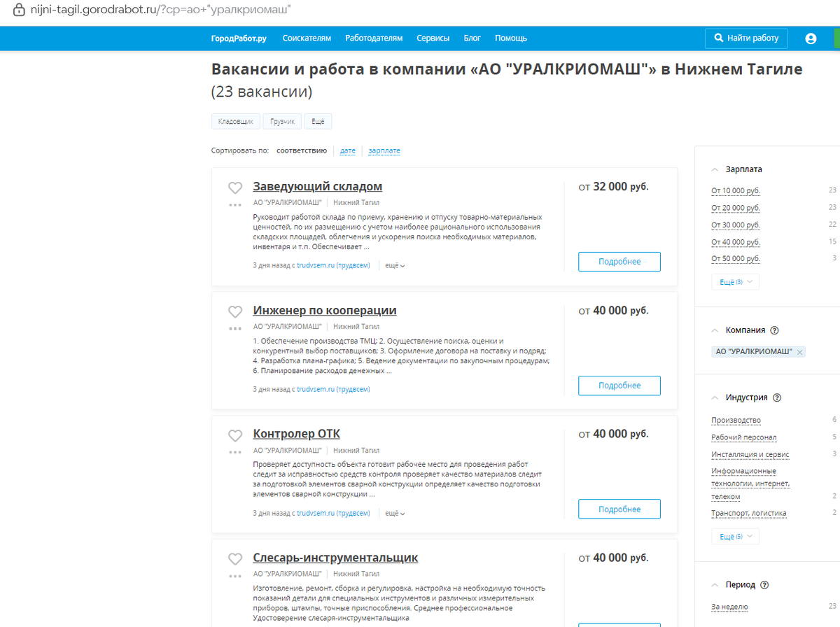Sort vacancies by соответствию

coord(302,150)
